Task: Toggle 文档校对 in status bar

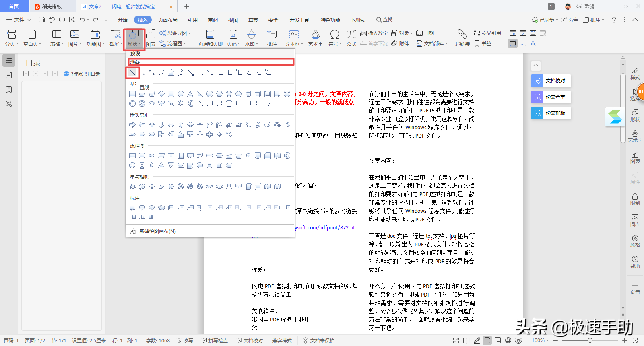Action: click(x=250, y=340)
